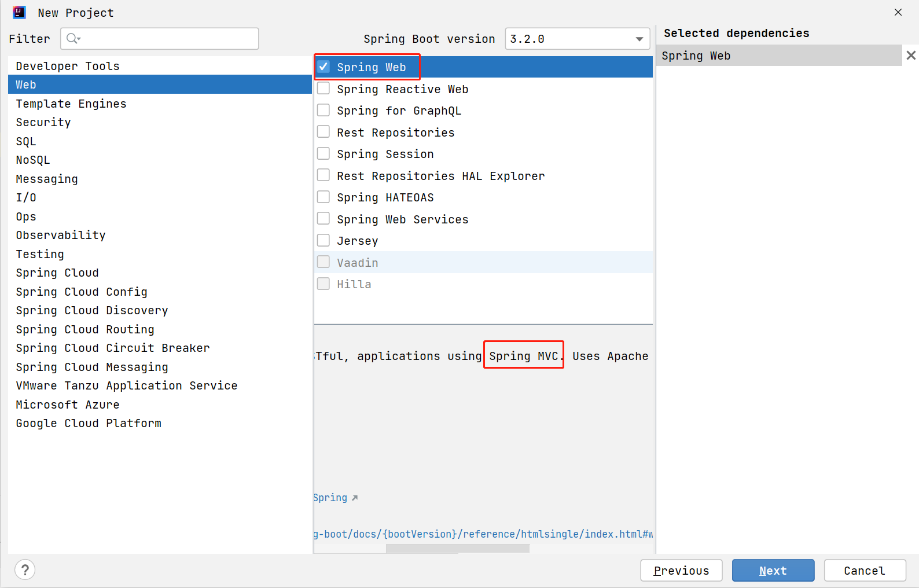Select the Observability category

click(x=160, y=235)
